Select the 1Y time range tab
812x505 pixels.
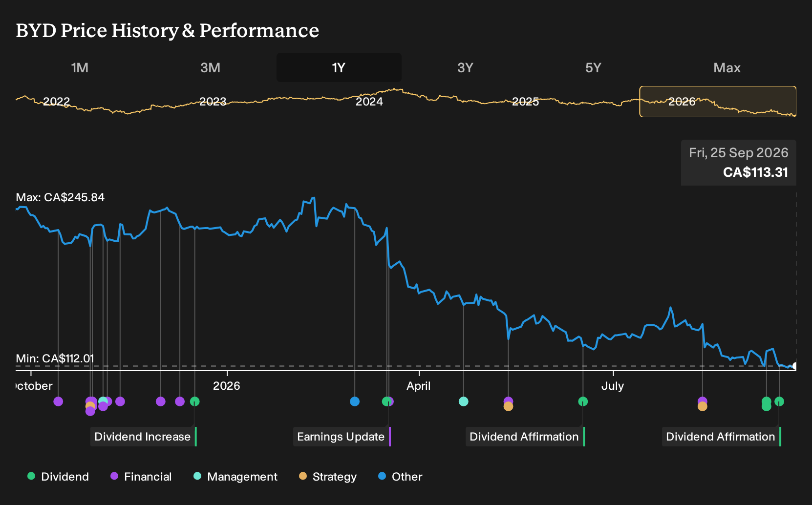tap(339, 67)
